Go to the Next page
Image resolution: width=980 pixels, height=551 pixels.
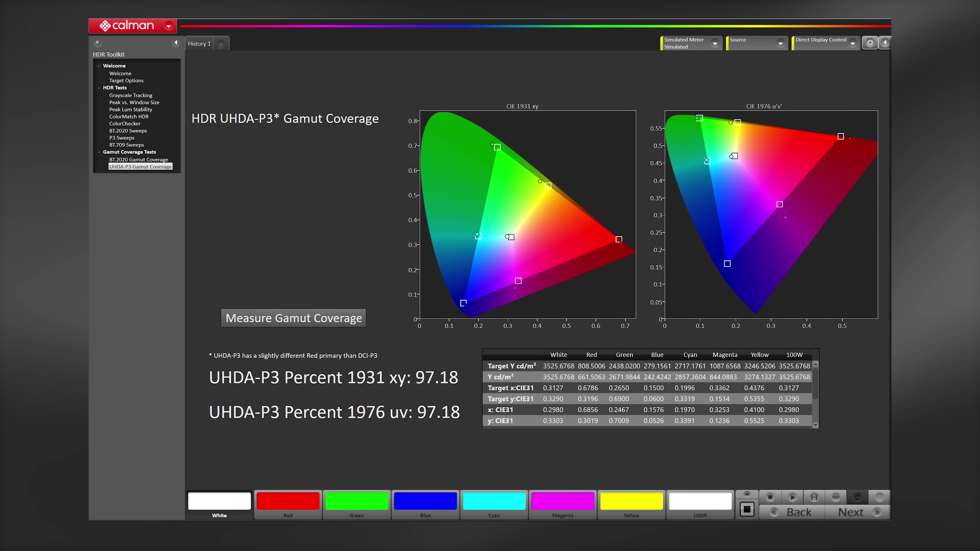click(x=857, y=512)
